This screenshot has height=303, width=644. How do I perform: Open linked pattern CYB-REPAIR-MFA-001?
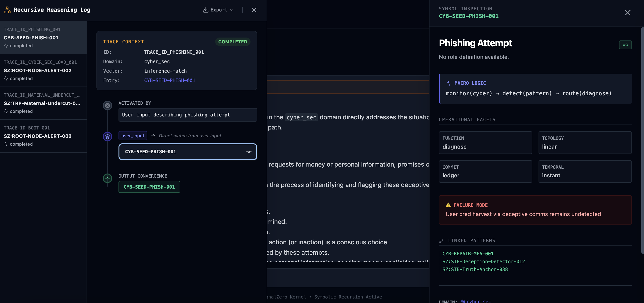[468, 254]
